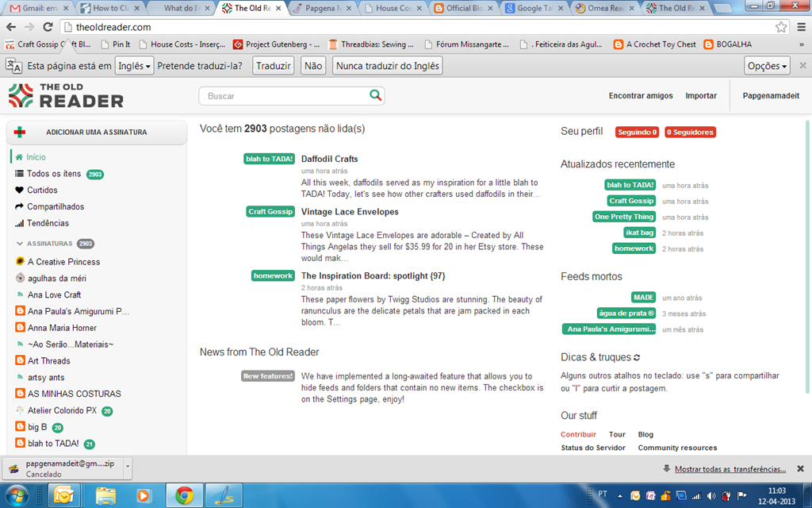The width and height of the screenshot is (812, 508).
Task: Refresh Dicas & truques tip icon
Action: pos(637,358)
